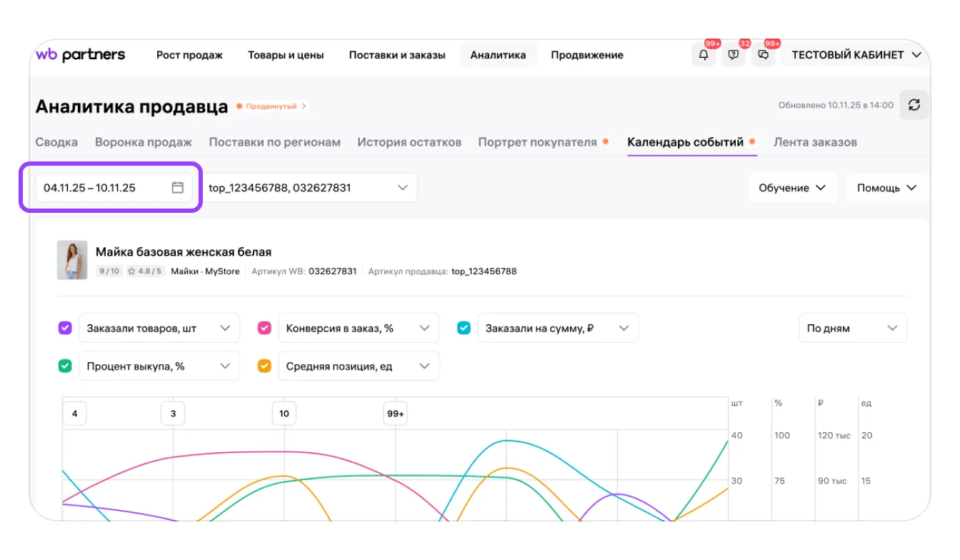Click the wb partners logo
The width and height of the screenshot is (960, 560).
[x=80, y=55]
